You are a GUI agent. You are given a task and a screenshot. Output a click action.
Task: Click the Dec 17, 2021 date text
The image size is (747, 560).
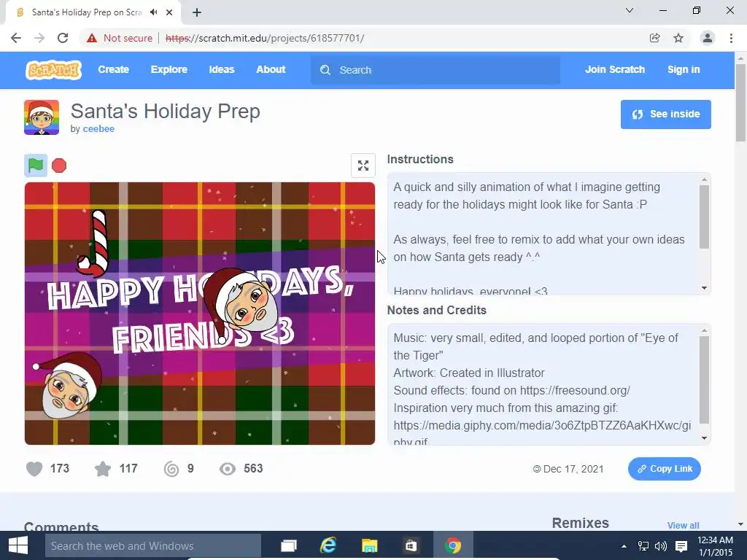pyautogui.click(x=573, y=469)
